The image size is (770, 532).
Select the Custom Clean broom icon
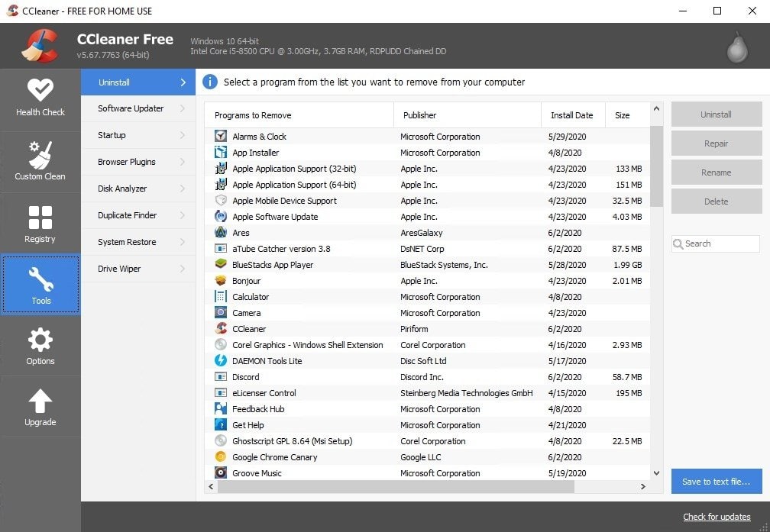(x=40, y=155)
